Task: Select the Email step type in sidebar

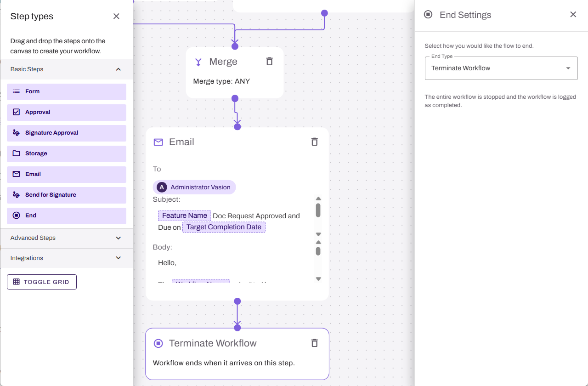Action: pos(67,174)
